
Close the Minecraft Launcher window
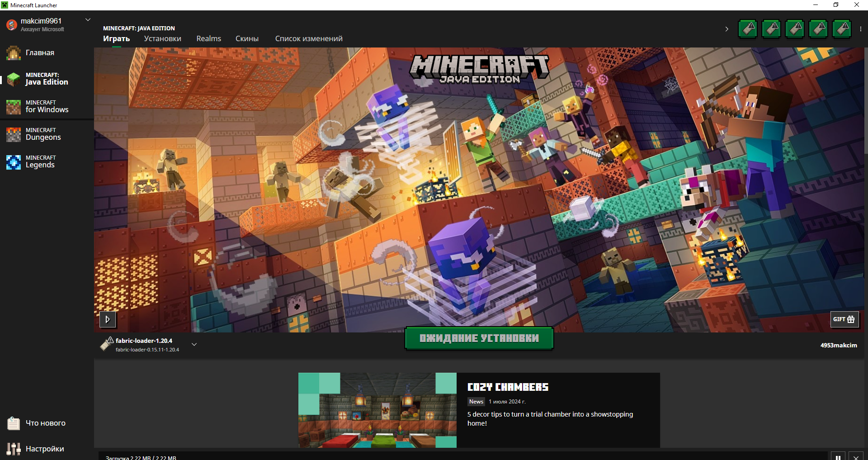click(x=857, y=5)
